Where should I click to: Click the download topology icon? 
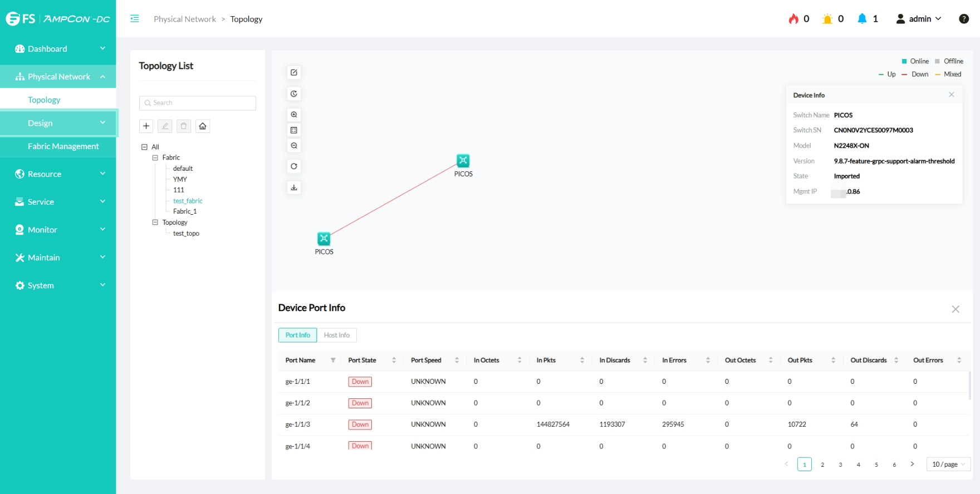pos(294,187)
